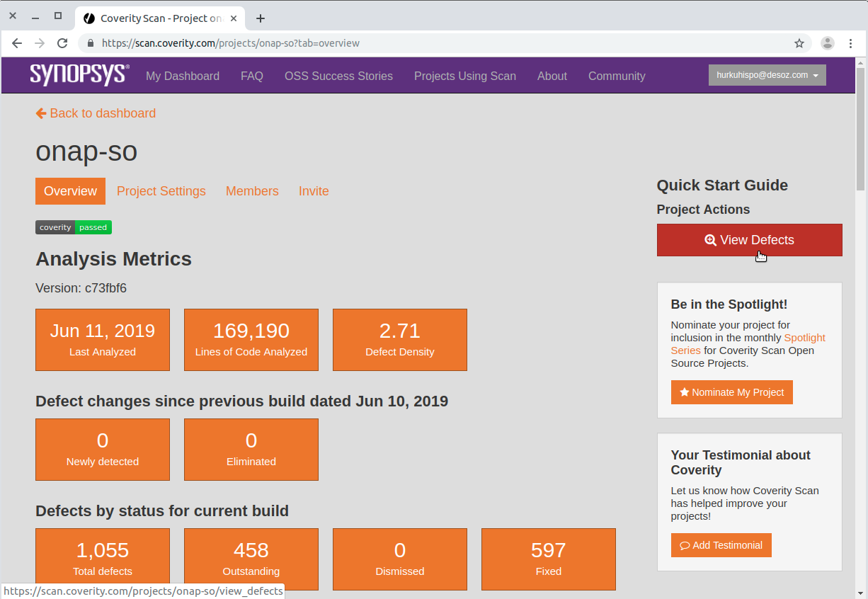Select the Overview tab

(x=70, y=191)
